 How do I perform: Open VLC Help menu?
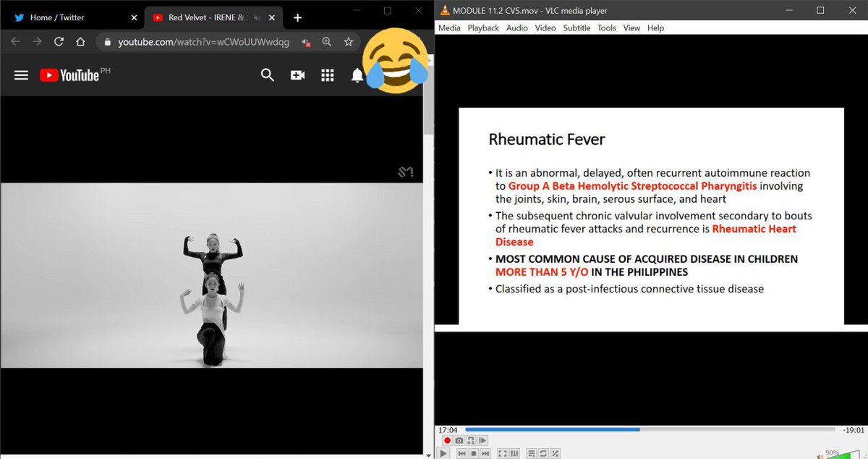pyautogui.click(x=655, y=28)
